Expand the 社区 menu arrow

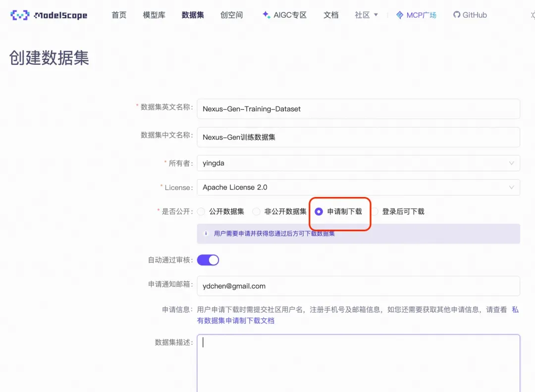376,15
